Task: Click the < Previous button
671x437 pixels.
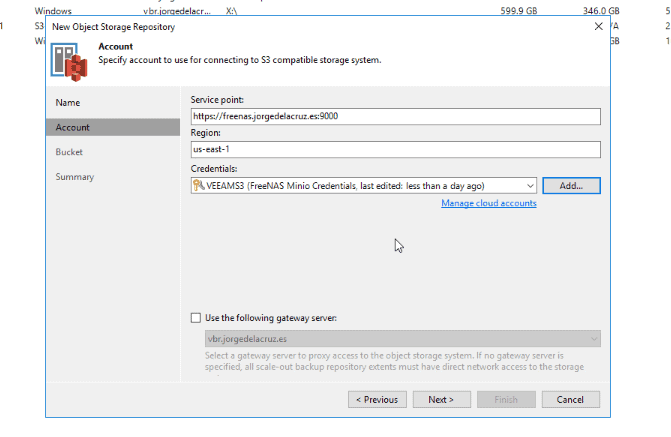Action: [x=377, y=399]
